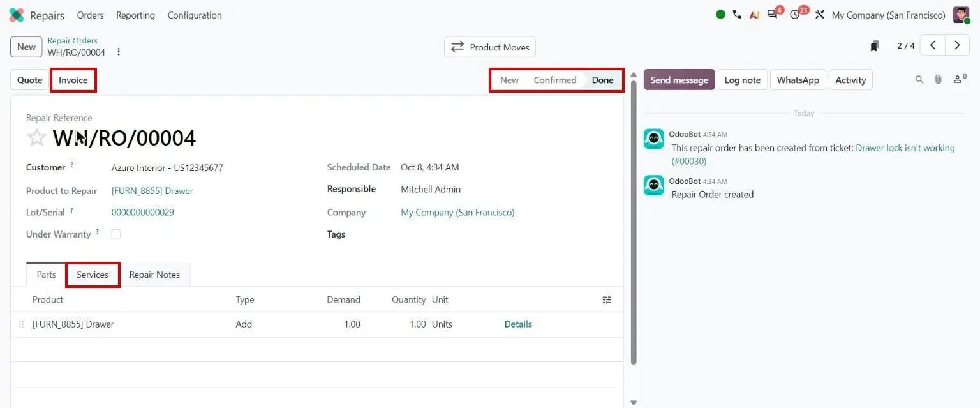Select the New status stage
The width and height of the screenshot is (980, 408).
pos(509,80)
